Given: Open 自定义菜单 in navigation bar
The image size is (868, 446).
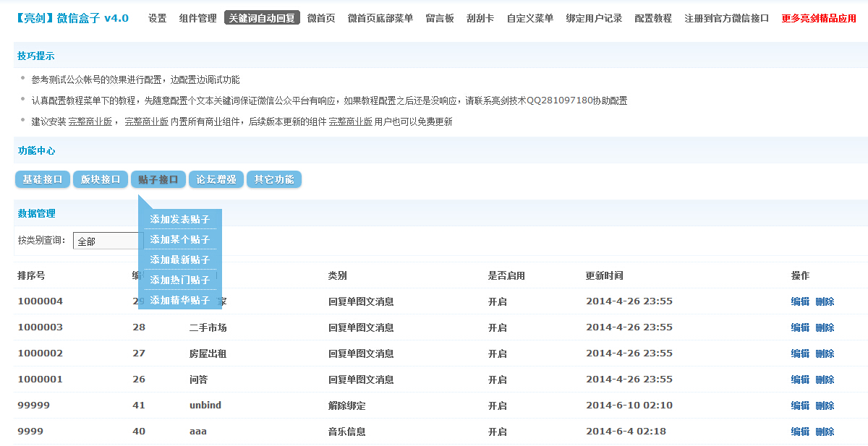Looking at the screenshot, I should pos(529,18).
